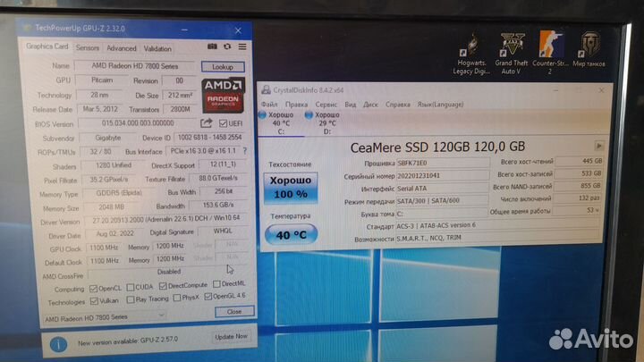Click the Release Date Mar 5, 2012 field

tap(100, 109)
